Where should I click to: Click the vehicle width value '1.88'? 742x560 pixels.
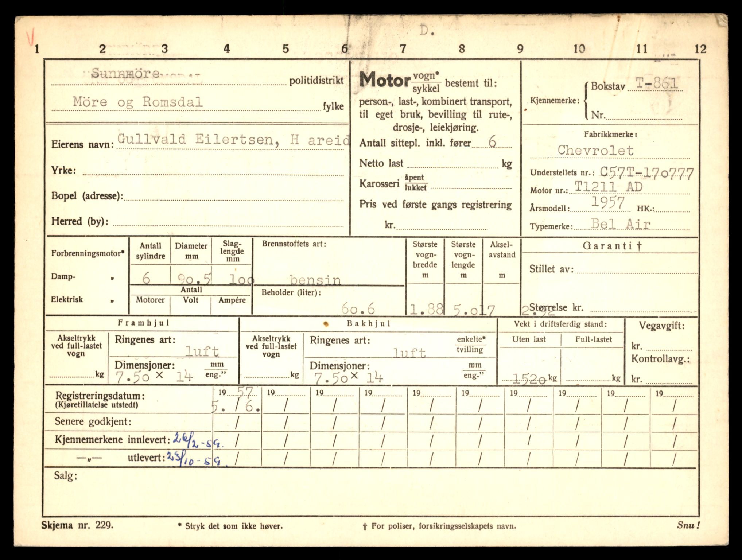(x=426, y=310)
